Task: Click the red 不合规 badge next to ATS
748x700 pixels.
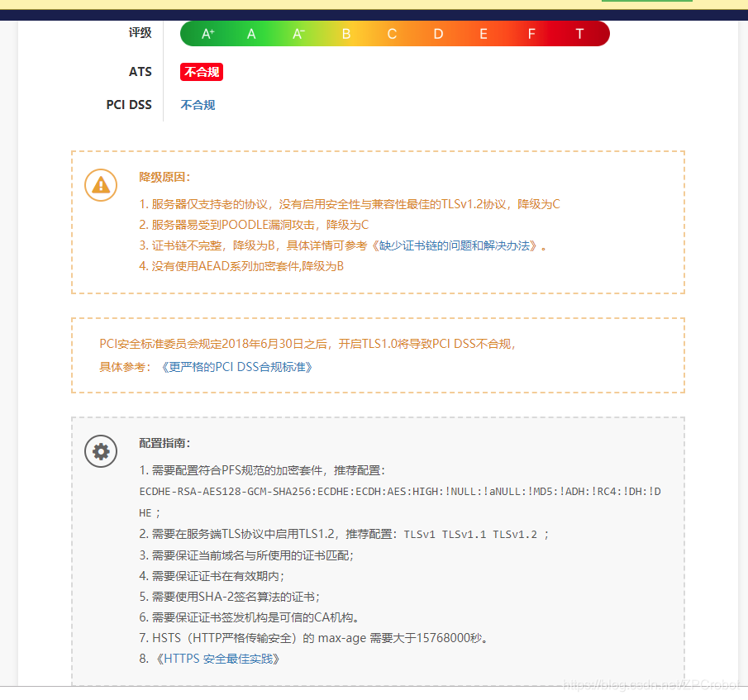Action: coord(201,72)
